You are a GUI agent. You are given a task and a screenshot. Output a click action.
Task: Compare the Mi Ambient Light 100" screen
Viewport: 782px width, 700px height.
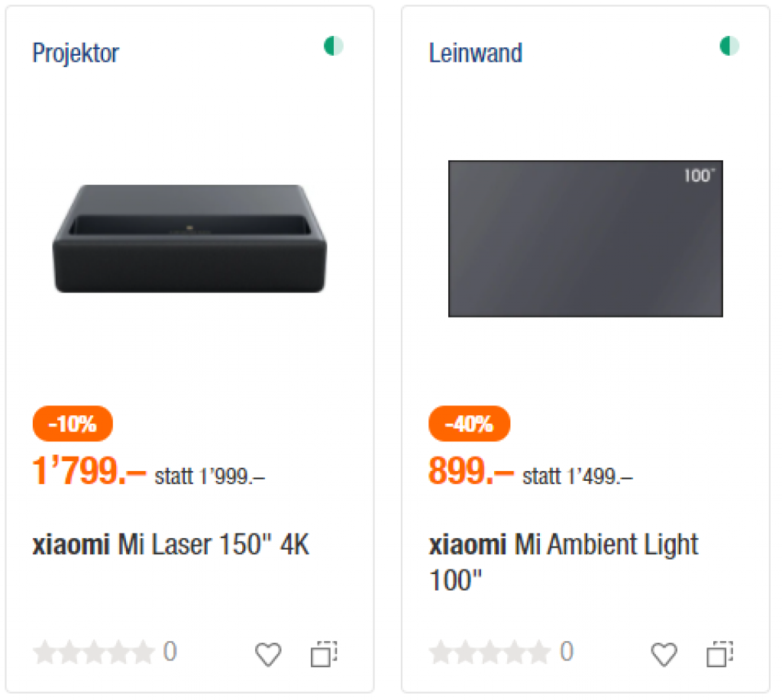click(720, 654)
